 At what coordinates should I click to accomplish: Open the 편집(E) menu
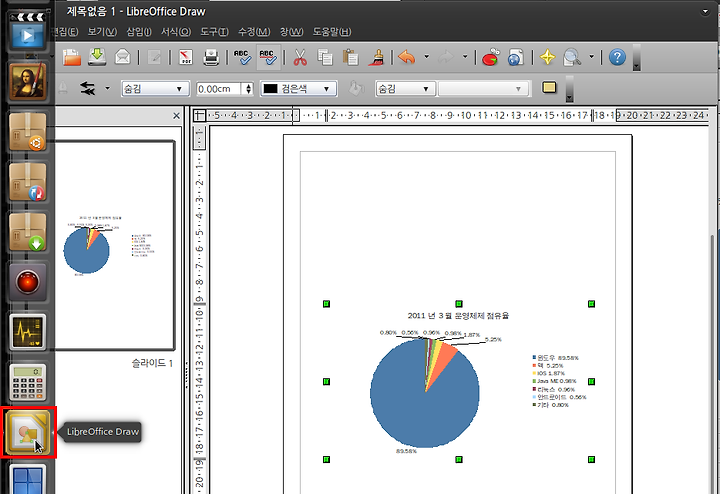[x=65, y=32]
